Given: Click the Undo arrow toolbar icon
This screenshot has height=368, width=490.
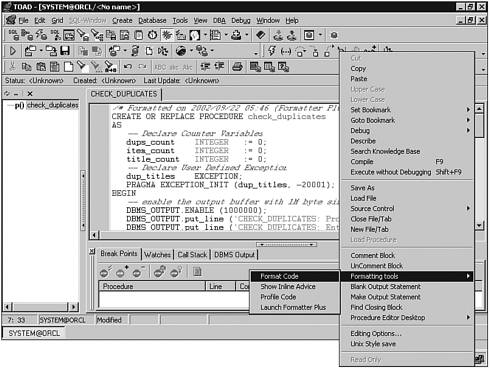Looking at the screenshot, I should (x=128, y=67).
